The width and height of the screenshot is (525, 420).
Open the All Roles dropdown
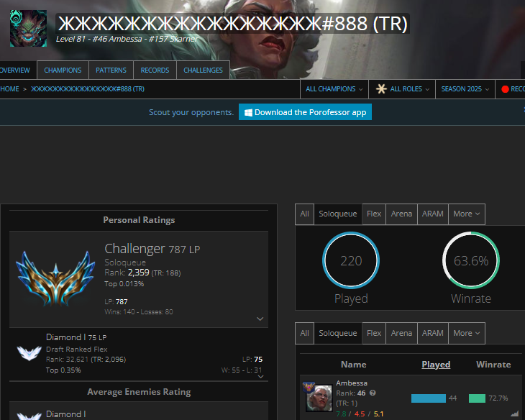(x=402, y=89)
